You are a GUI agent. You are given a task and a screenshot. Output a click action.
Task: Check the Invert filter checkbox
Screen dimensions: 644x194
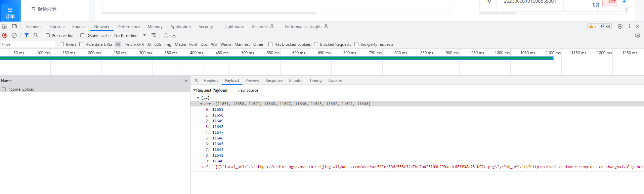click(x=62, y=44)
